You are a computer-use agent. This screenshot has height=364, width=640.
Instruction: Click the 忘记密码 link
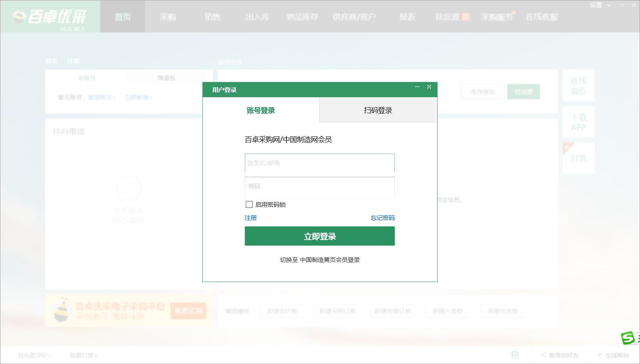(x=382, y=218)
